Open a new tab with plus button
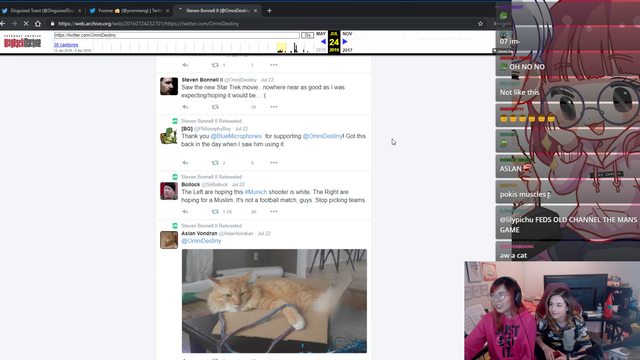 point(269,11)
